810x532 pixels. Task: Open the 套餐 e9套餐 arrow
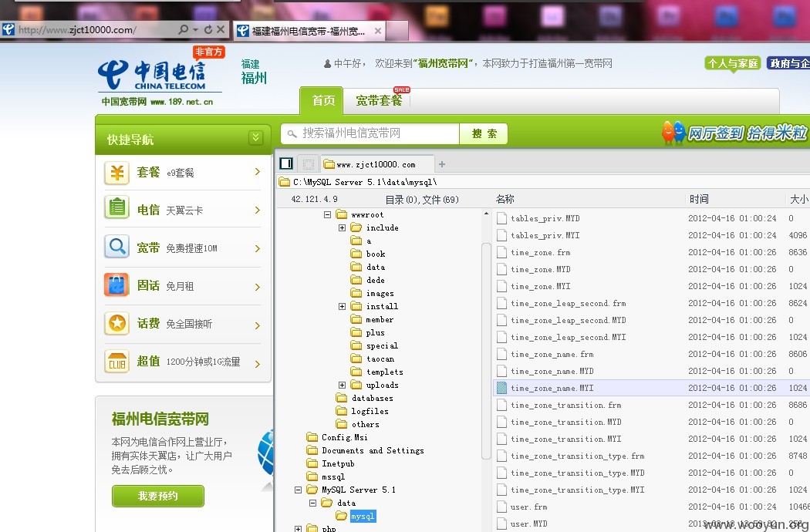coord(257,171)
